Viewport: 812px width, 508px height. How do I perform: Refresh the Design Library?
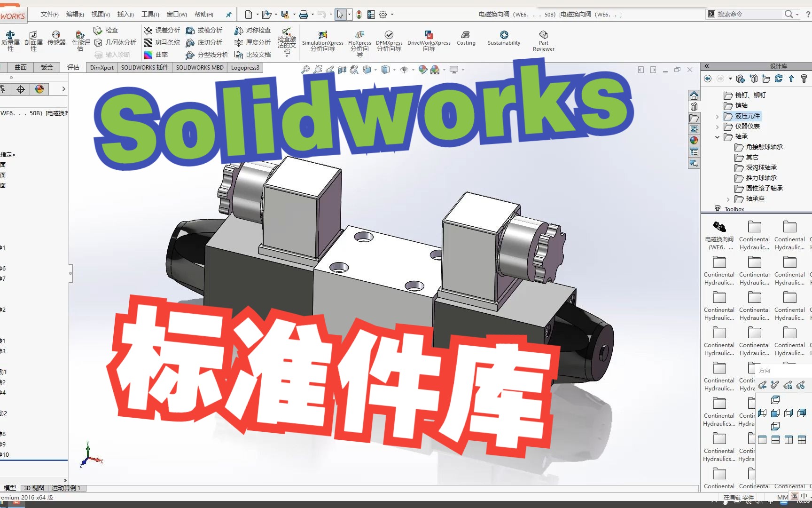click(779, 79)
